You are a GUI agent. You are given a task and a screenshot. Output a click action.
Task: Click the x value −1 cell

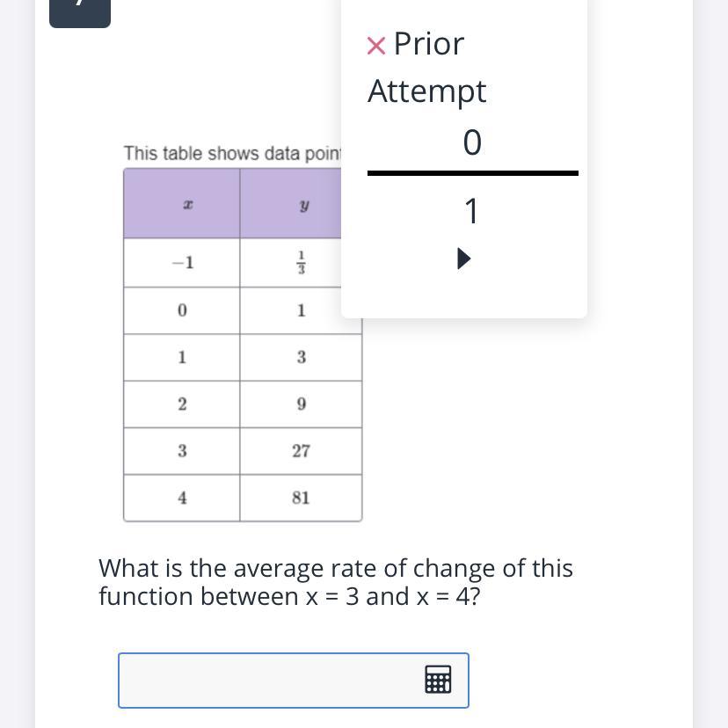point(182,263)
